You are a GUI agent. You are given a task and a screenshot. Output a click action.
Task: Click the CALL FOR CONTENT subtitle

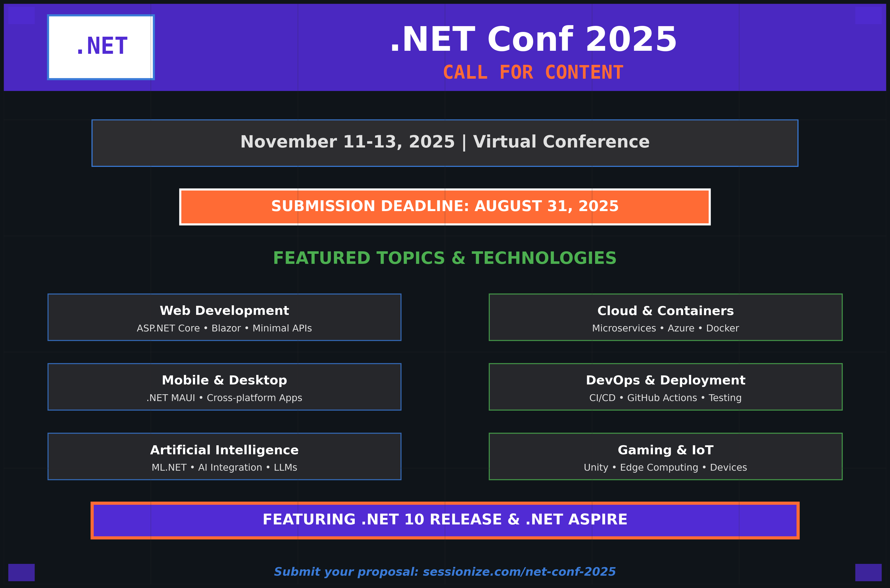click(533, 72)
